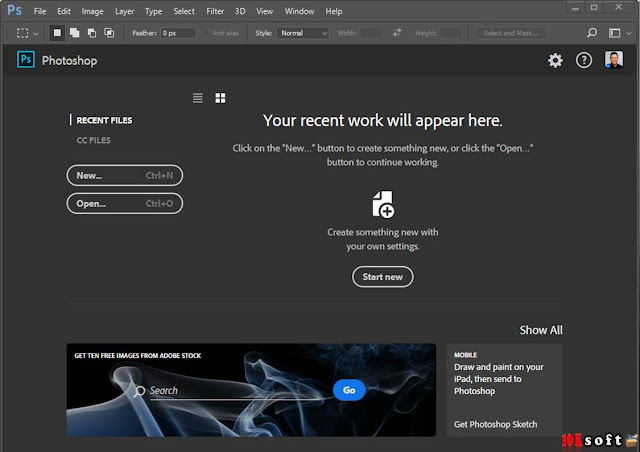Open the Help menu
Viewport: 640px width, 452px height.
(333, 11)
